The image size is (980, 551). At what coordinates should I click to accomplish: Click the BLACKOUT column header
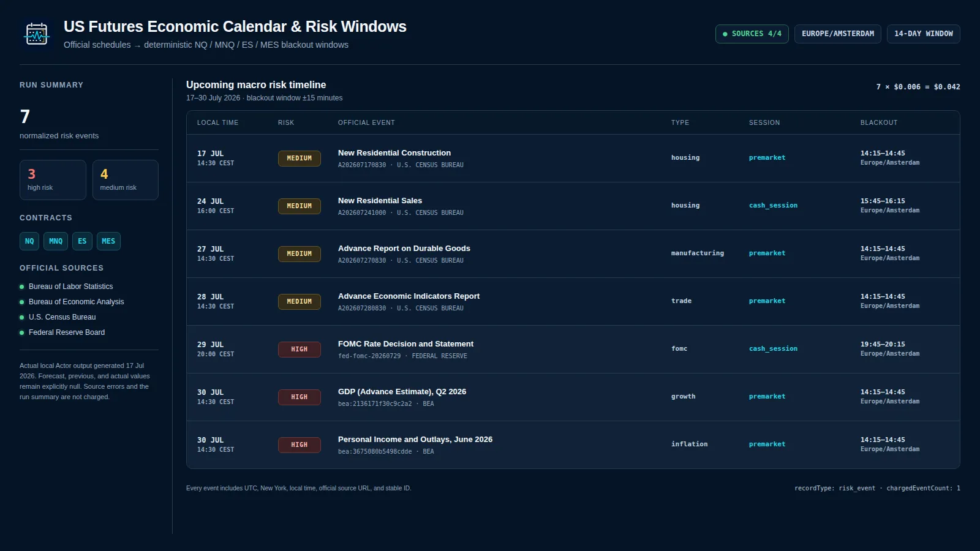click(x=879, y=122)
